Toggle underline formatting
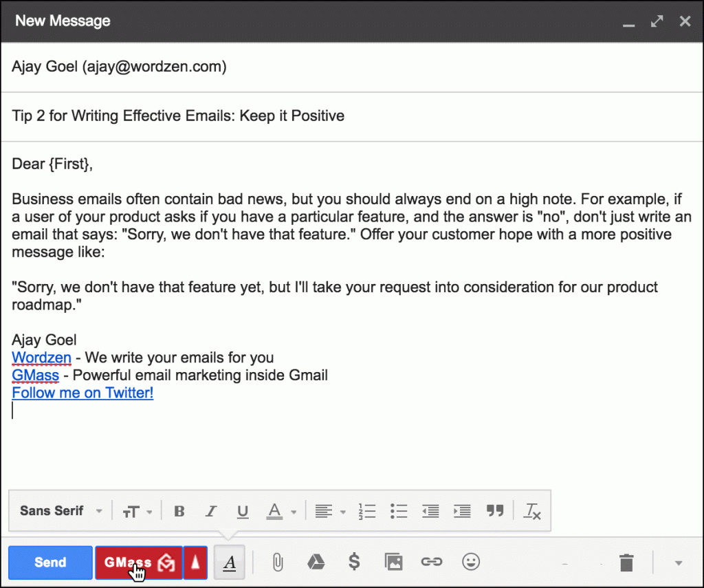The image size is (704, 588). 243,511
